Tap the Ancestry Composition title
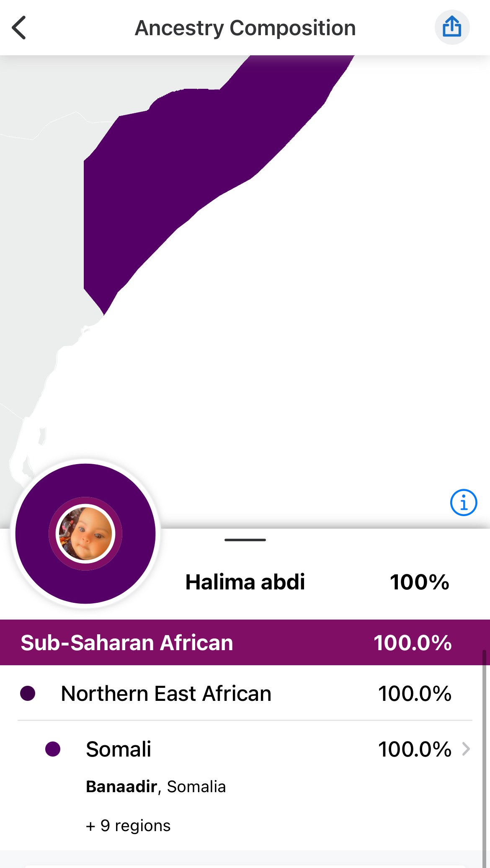The width and height of the screenshot is (490, 868). tap(245, 28)
